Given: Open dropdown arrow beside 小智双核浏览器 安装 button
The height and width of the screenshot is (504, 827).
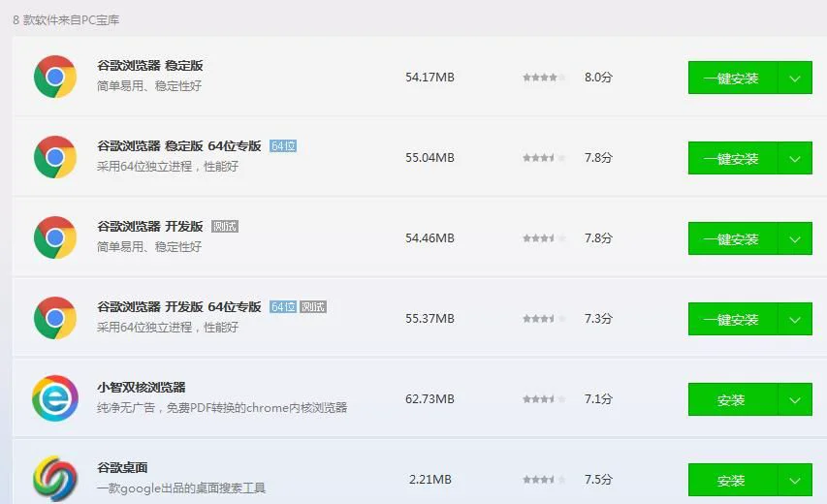Looking at the screenshot, I should tap(795, 400).
